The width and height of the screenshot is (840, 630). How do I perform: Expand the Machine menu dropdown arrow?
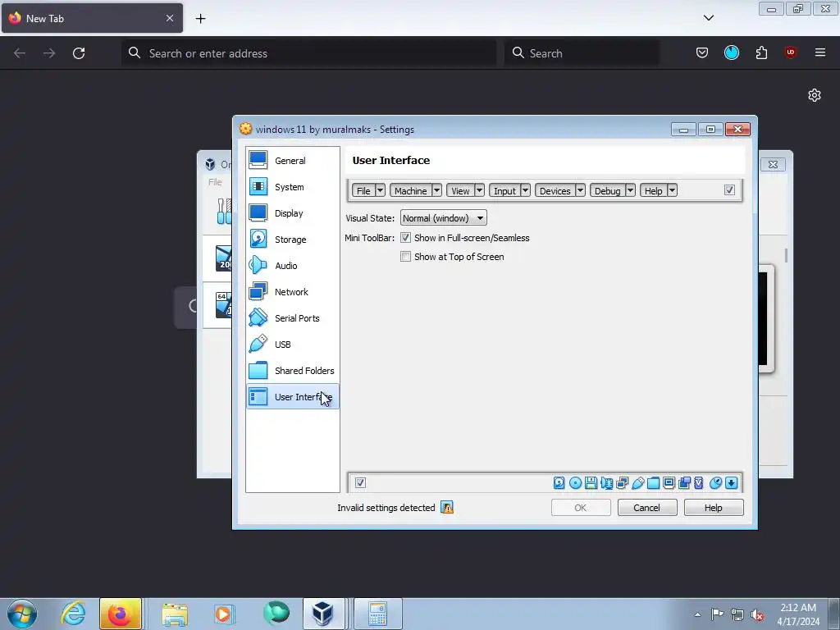436,190
